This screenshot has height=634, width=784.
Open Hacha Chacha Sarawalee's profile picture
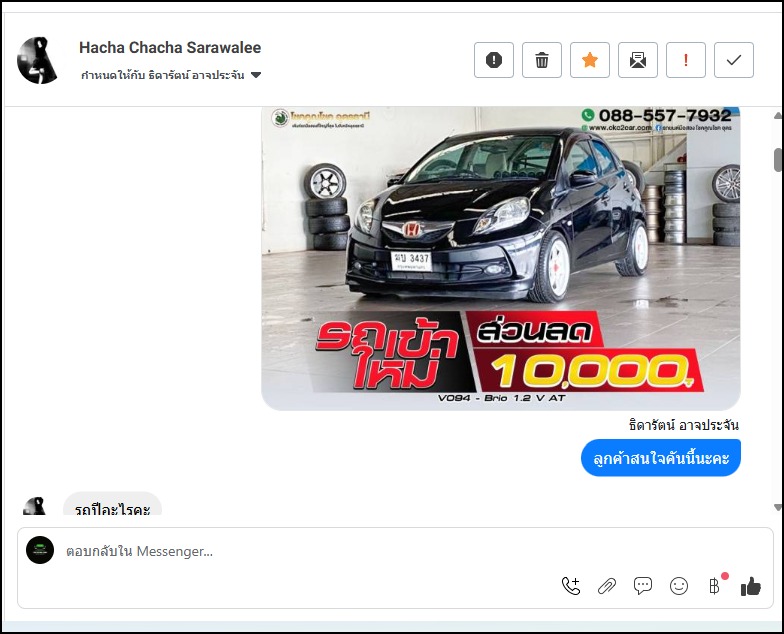click(38, 60)
